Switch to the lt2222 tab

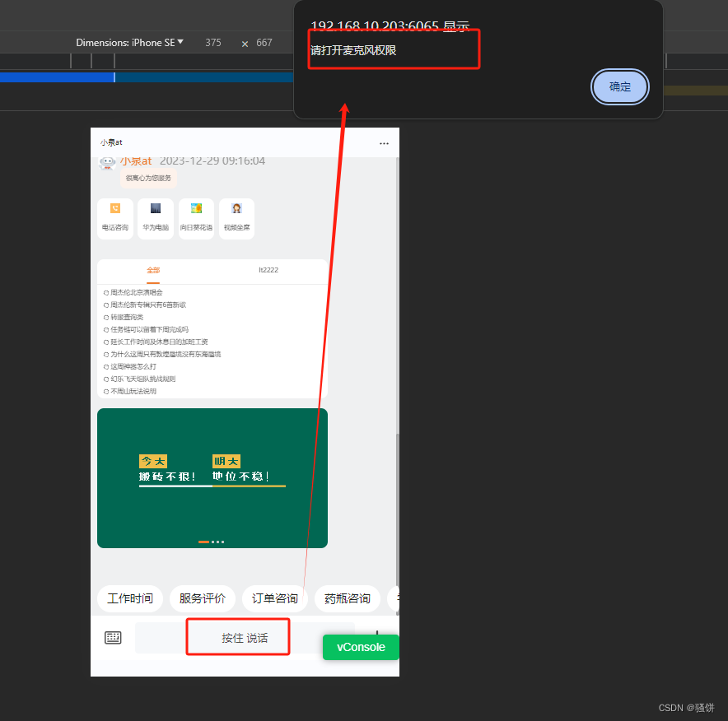point(268,270)
